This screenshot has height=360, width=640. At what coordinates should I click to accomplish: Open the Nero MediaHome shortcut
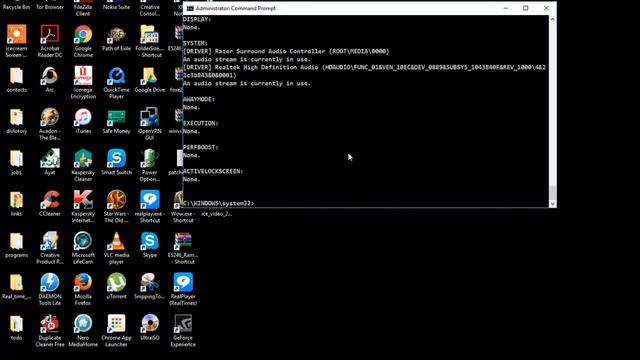click(83, 324)
